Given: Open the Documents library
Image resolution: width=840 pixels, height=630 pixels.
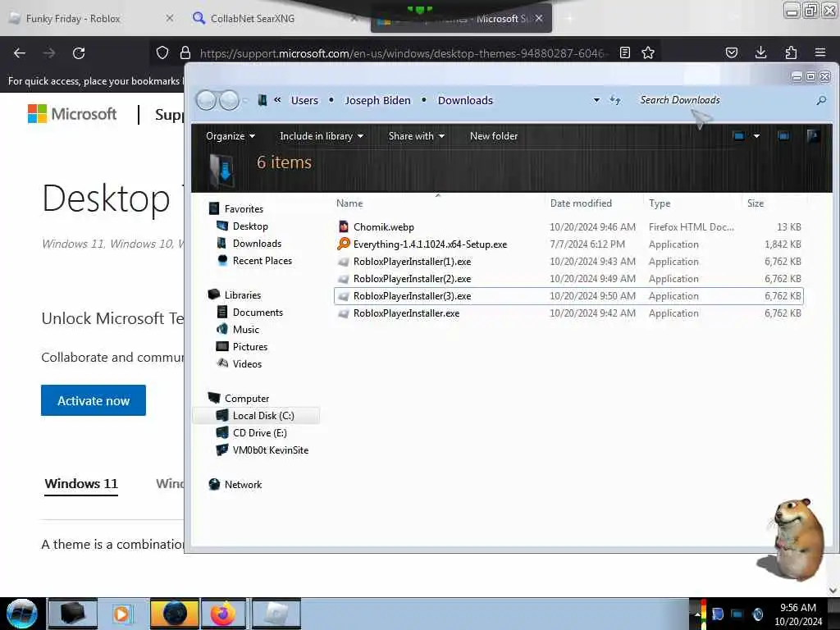Looking at the screenshot, I should pyautogui.click(x=258, y=312).
